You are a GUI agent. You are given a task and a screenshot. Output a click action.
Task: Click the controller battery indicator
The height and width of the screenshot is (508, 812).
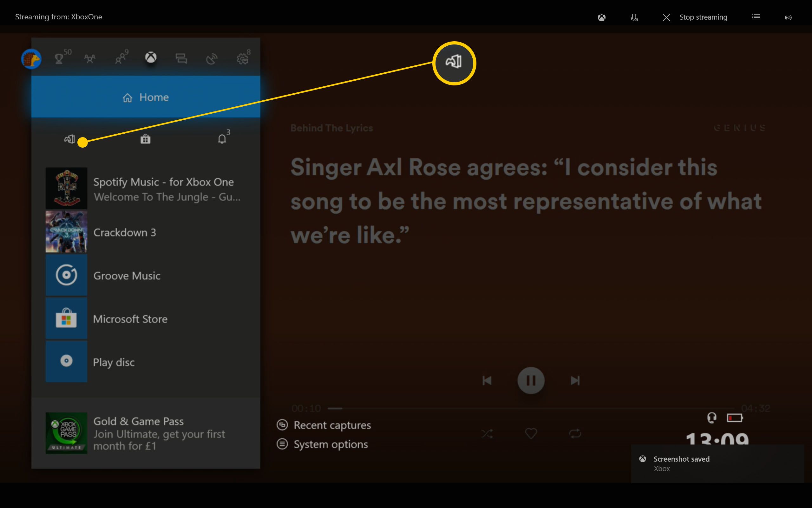735,418
